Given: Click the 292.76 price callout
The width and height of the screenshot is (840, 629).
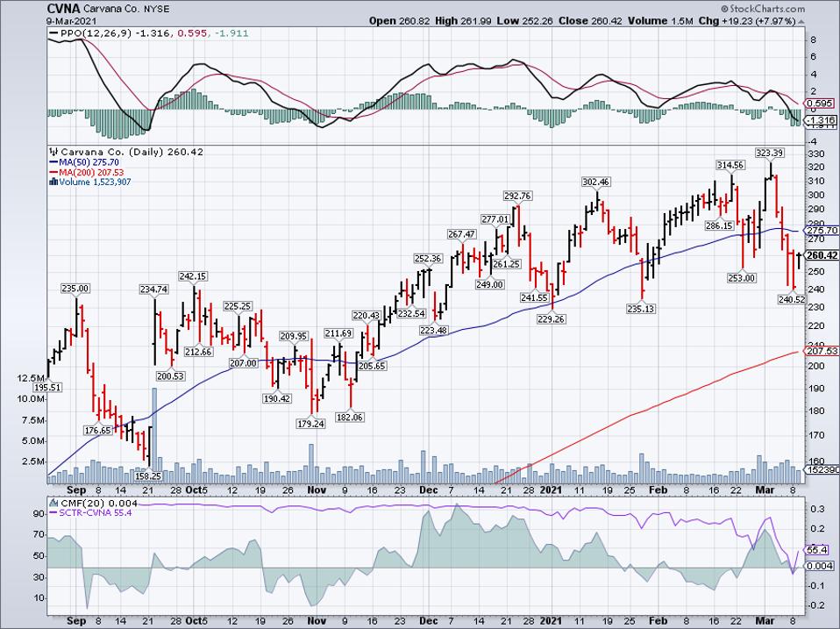Looking at the screenshot, I should click(x=517, y=197).
